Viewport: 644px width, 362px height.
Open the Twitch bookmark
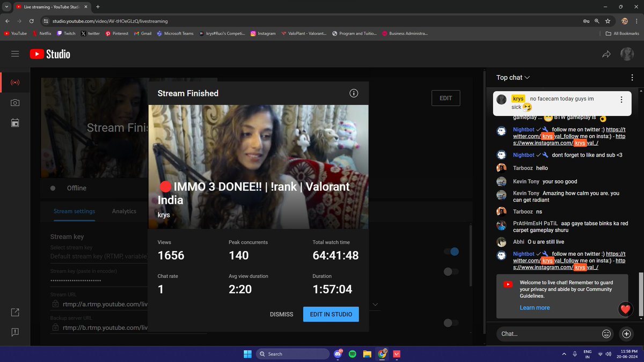click(x=66, y=33)
